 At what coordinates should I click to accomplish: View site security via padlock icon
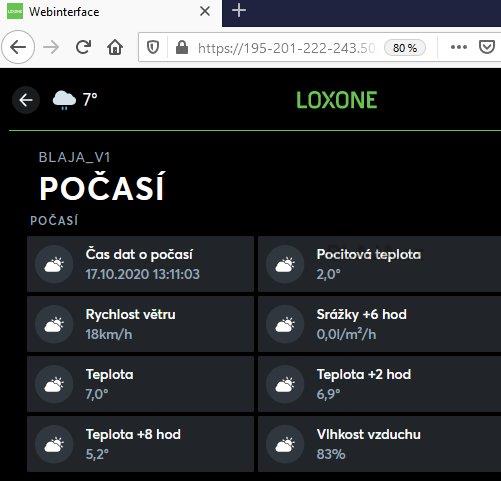point(182,47)
